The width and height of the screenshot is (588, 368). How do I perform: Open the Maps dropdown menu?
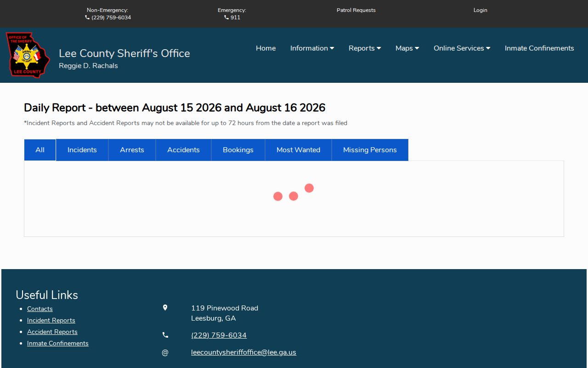click(407, 48)
